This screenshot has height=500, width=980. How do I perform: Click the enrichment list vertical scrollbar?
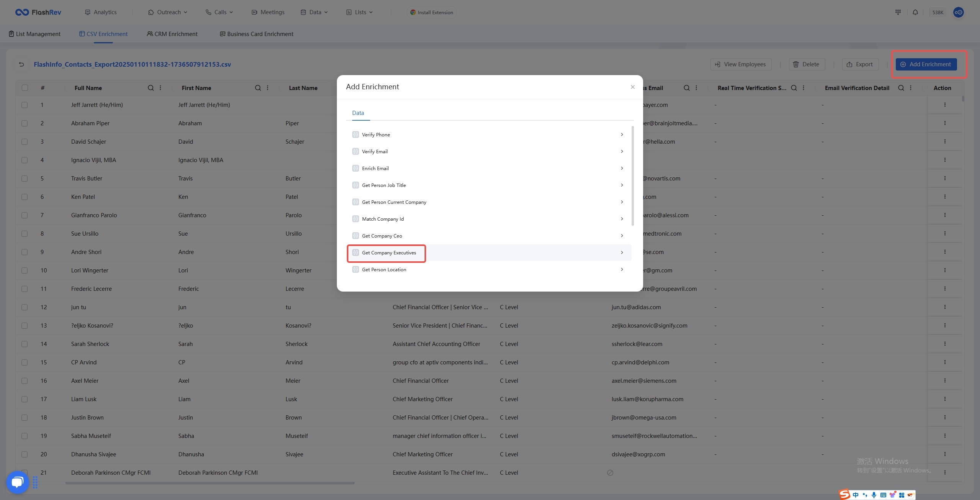tap(632, 176)
